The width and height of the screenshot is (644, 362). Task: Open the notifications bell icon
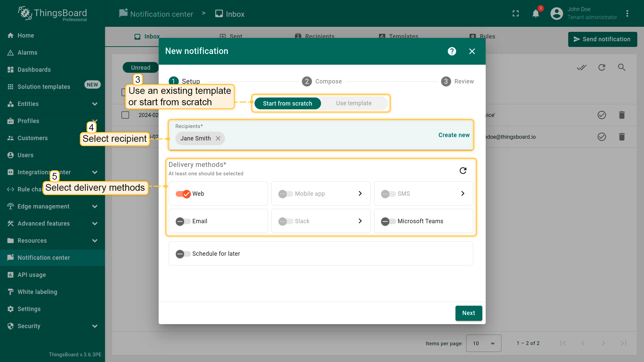coord(536,14)
